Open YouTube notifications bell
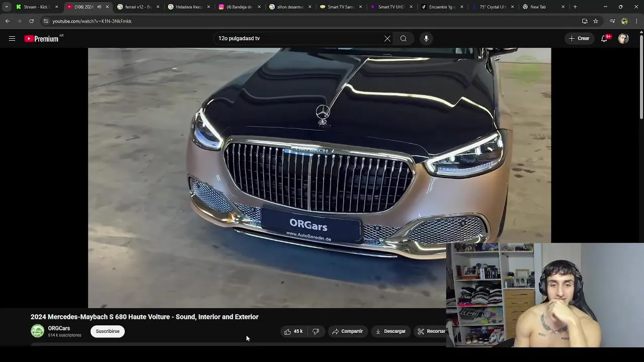This screenshot has height=362, width=644. pos(604,38)
